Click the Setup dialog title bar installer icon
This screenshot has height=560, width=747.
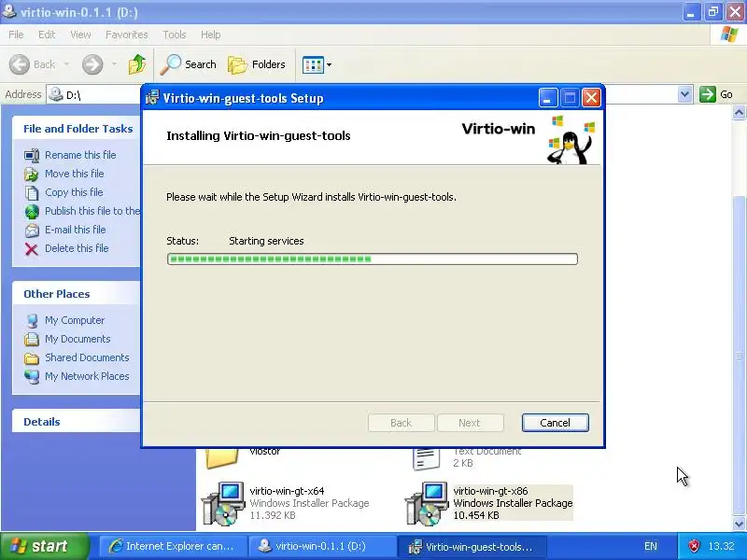pos(151,98)
